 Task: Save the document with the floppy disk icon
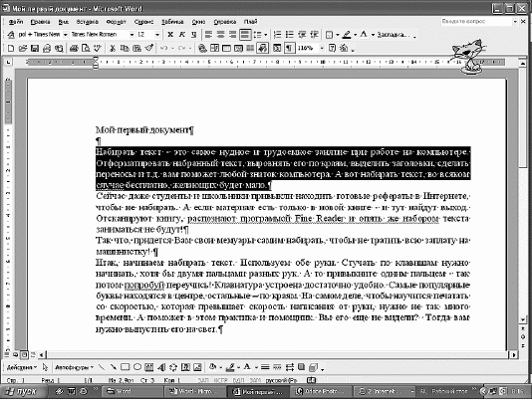[35, 49]
